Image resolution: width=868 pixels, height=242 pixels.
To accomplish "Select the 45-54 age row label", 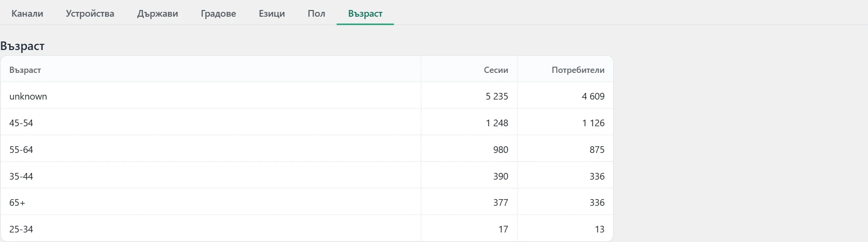I will 21,123.
